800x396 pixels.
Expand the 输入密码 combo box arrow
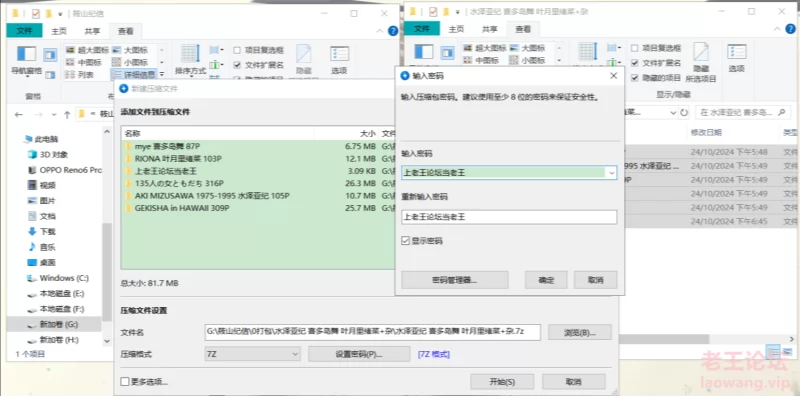(x=611, y=173)
